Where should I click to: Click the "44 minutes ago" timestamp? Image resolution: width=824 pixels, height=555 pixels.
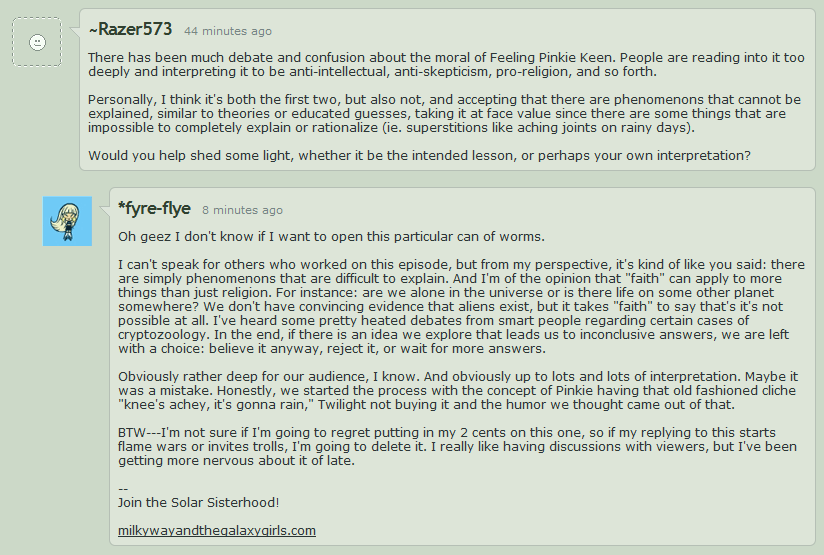(x=227, y=31)
